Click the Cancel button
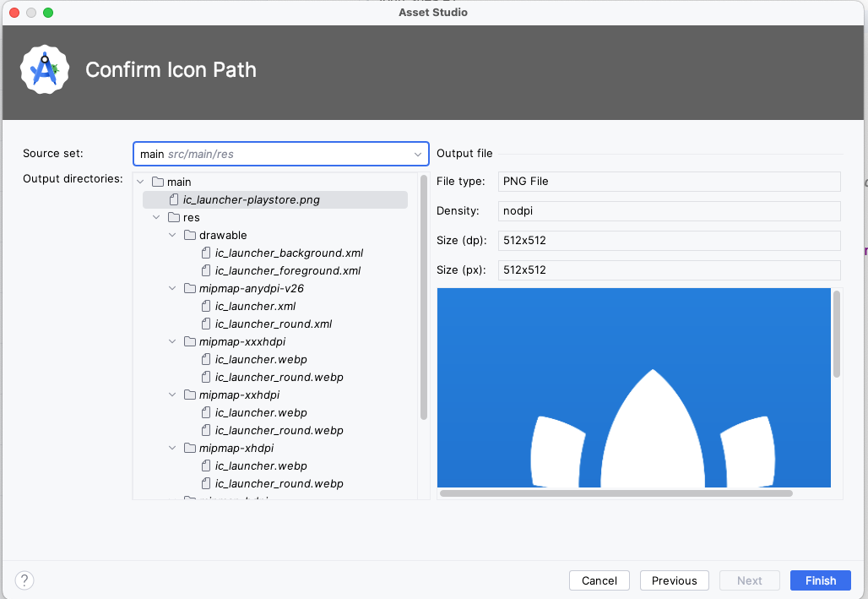This screenshot has height=599, width=868. pos(599,580)
